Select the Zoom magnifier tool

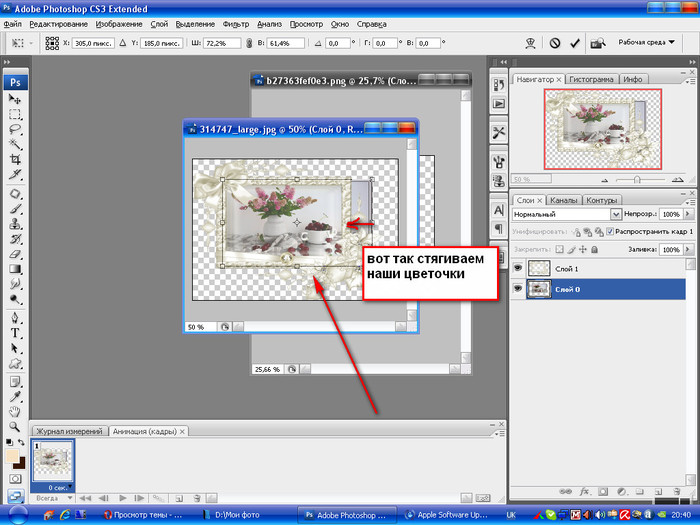[x=15, y=428]
